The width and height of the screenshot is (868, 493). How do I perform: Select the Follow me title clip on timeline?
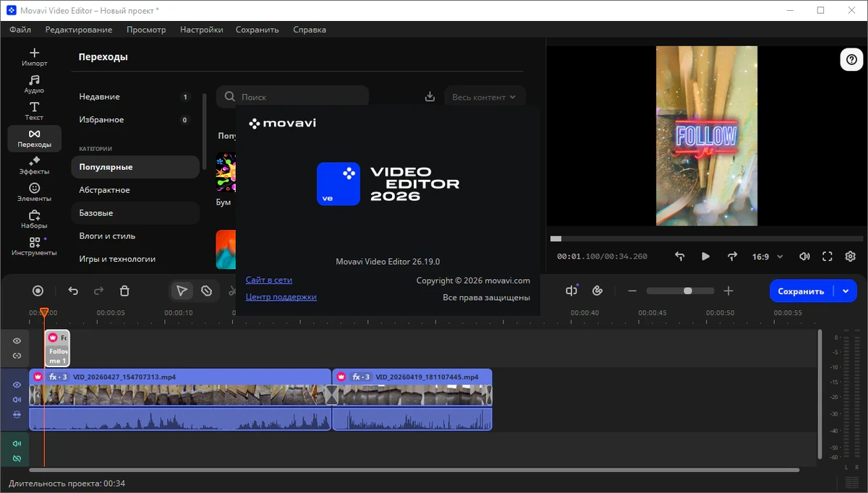tap(57, 348)
